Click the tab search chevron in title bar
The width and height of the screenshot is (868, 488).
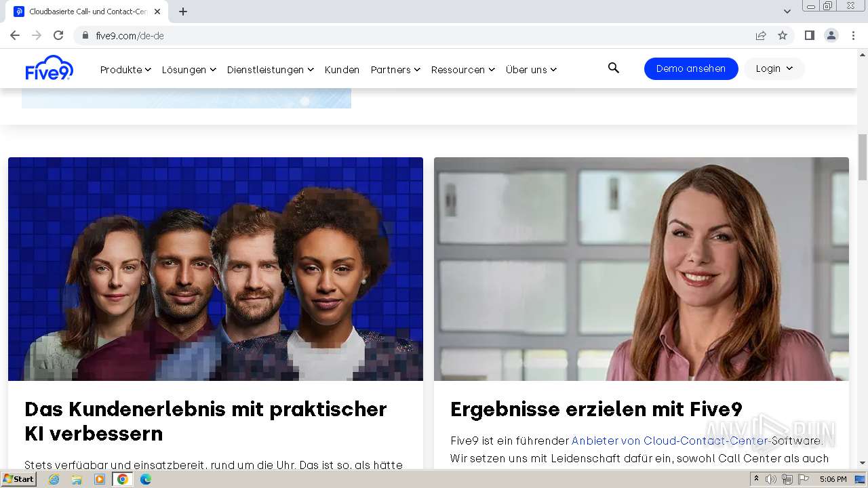tap(787, 12)
